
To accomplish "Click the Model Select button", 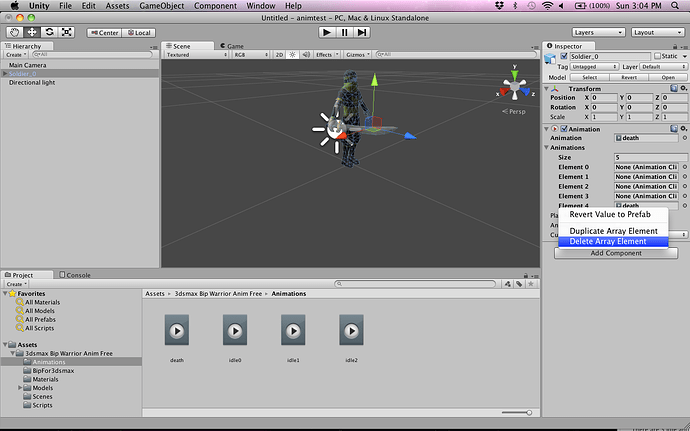I will click(x=590, y=77).
